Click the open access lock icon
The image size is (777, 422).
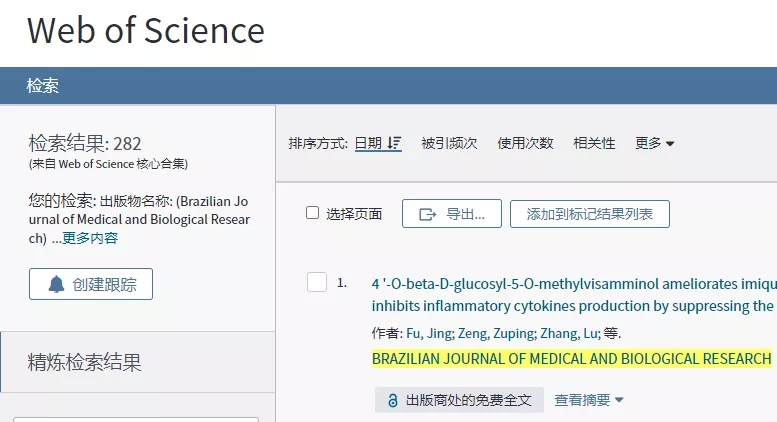pos(393,400)
